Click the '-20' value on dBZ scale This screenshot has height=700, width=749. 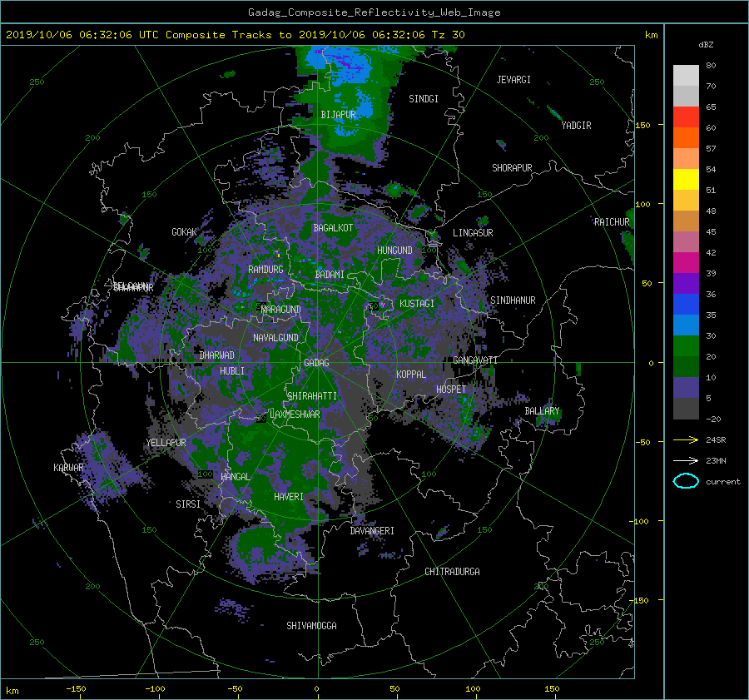click(x=713, y=419)
